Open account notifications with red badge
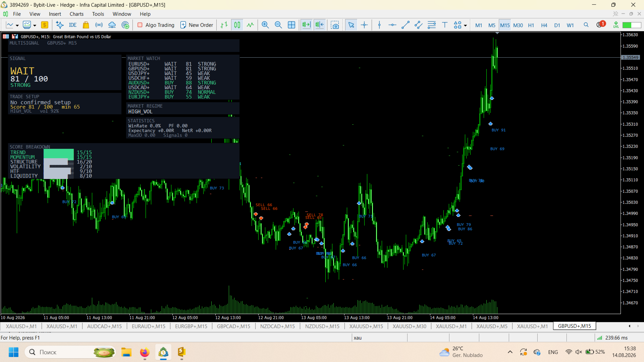 601,24
